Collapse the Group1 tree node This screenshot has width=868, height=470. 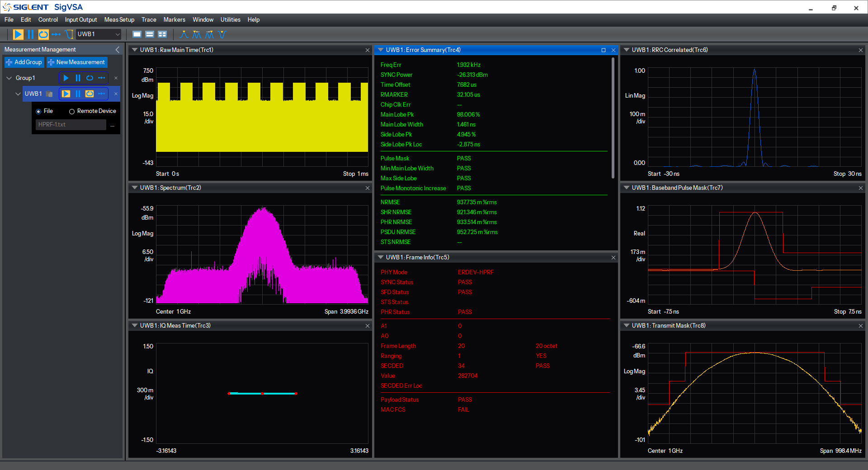9,78
